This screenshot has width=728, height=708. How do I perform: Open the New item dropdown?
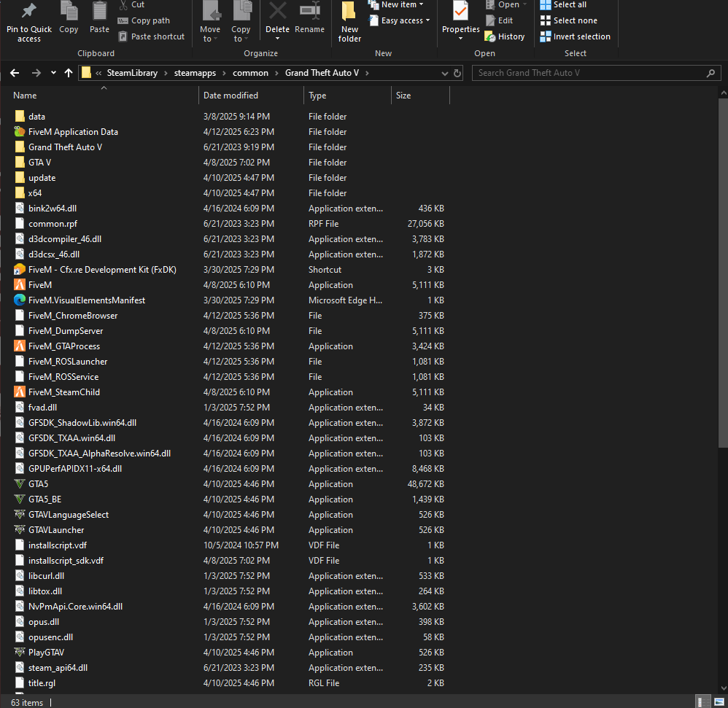tap(396, 4)
